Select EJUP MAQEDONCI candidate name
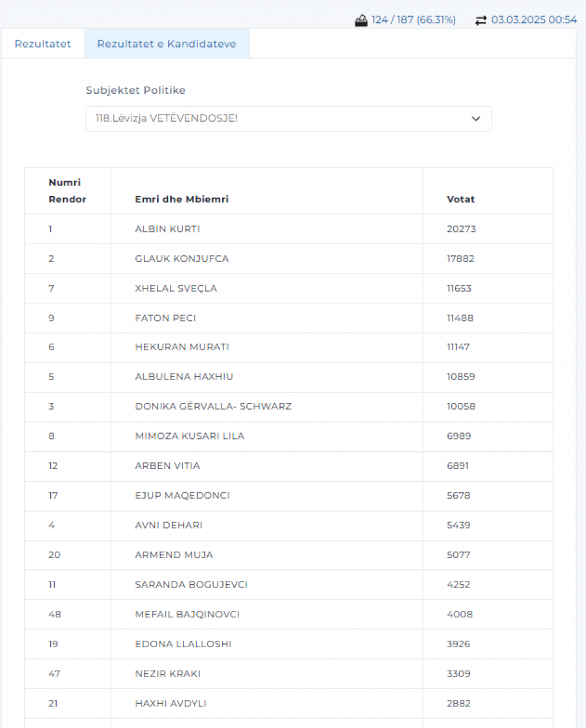Viewport: 586px width, 728px height. [x=182, y=496]
